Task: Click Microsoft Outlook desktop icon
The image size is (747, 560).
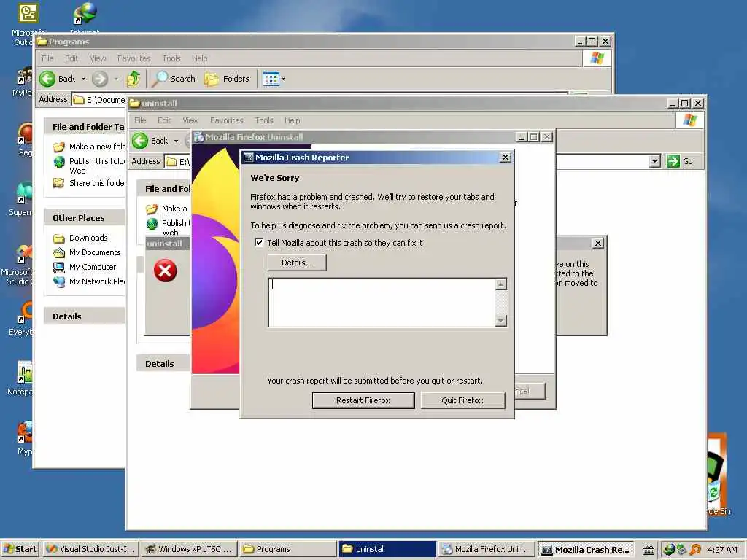Action: [x=28, y=13]
